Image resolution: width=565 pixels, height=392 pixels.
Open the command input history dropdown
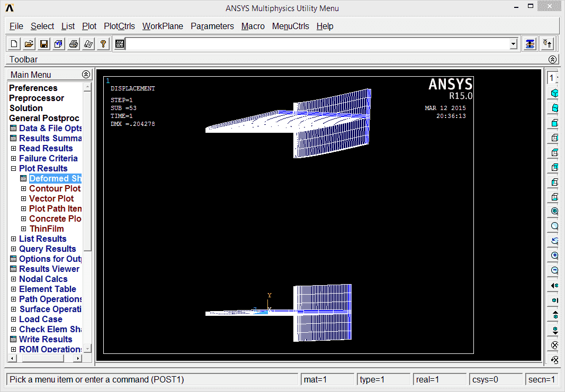(x=514, y=44)
